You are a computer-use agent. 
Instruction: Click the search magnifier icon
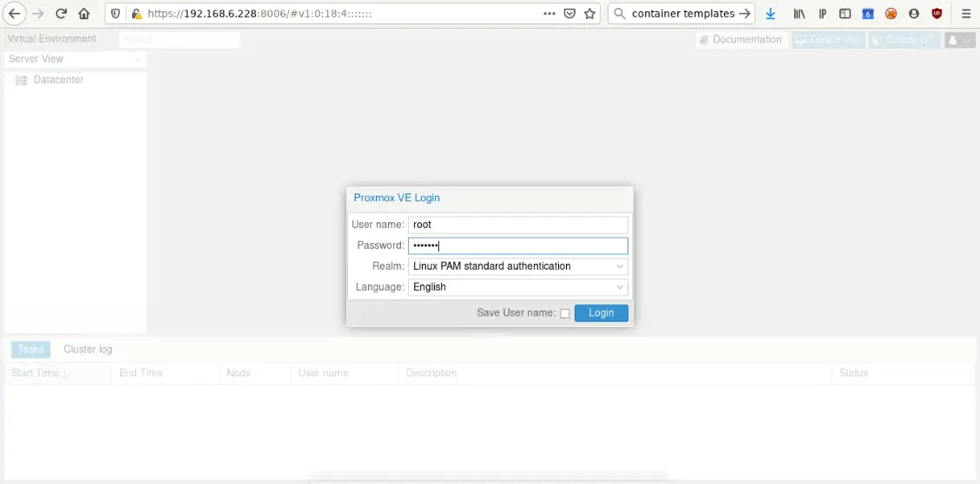[619, 14]
